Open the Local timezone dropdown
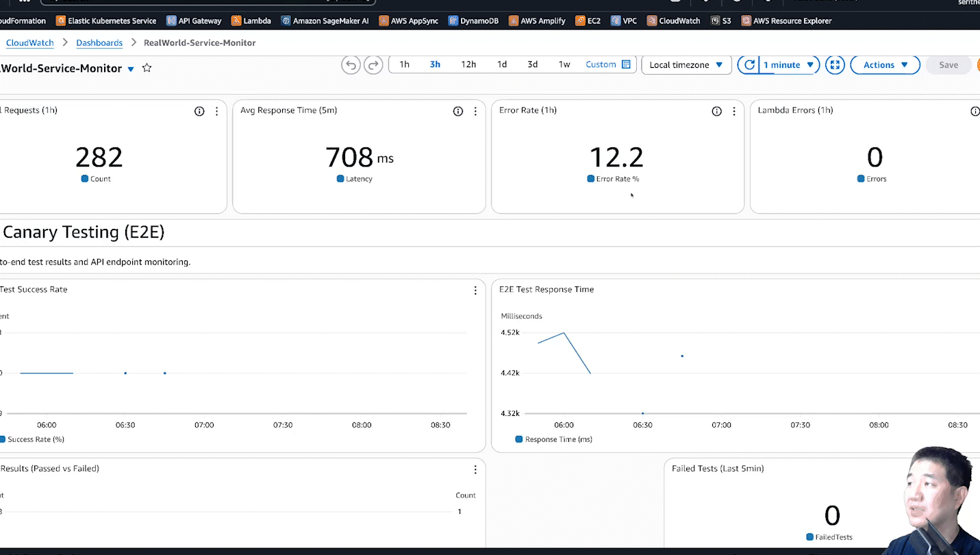This screenshot has height=555, width=980. 686,65
